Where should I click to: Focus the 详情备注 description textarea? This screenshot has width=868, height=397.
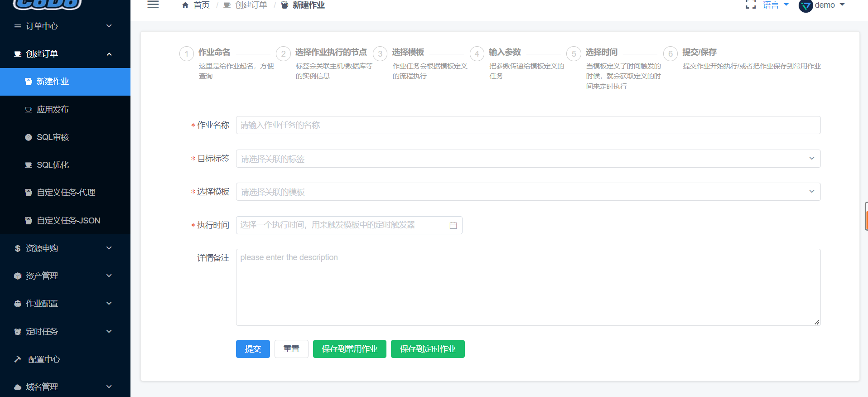click(528, 287)
